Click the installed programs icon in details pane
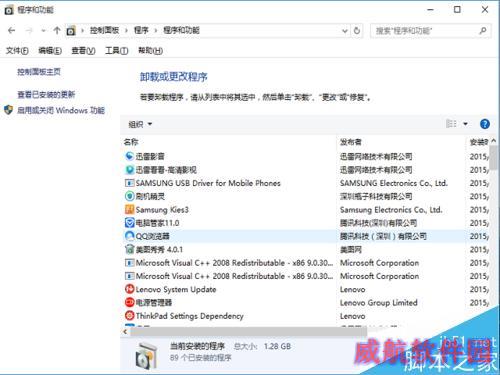Viewport: 500px width, 375px height. coord(146,355)
